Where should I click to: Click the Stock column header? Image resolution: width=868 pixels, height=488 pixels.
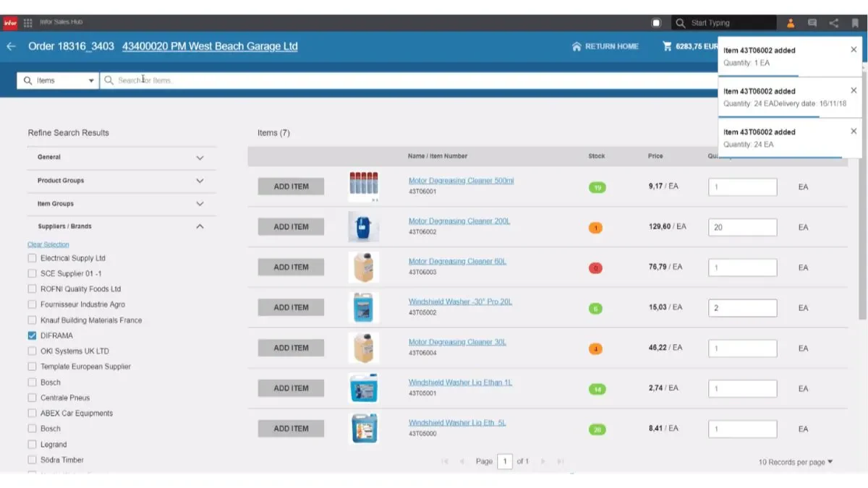597,156
